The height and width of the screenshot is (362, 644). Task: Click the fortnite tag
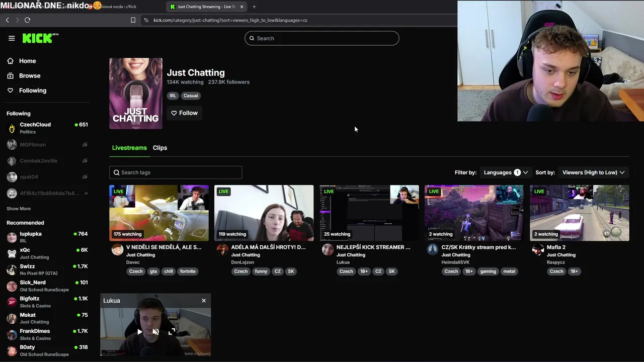point(188,271)
